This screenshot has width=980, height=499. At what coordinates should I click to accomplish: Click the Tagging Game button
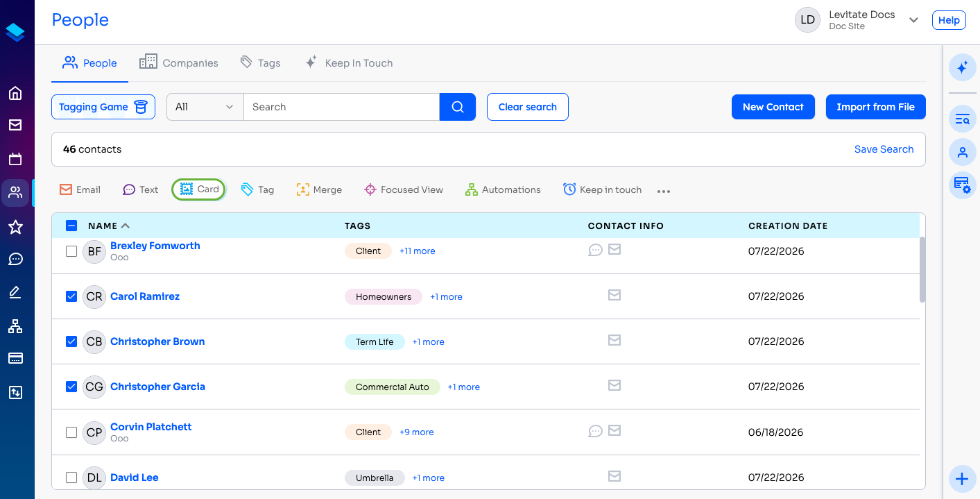[x=103, y=107]
